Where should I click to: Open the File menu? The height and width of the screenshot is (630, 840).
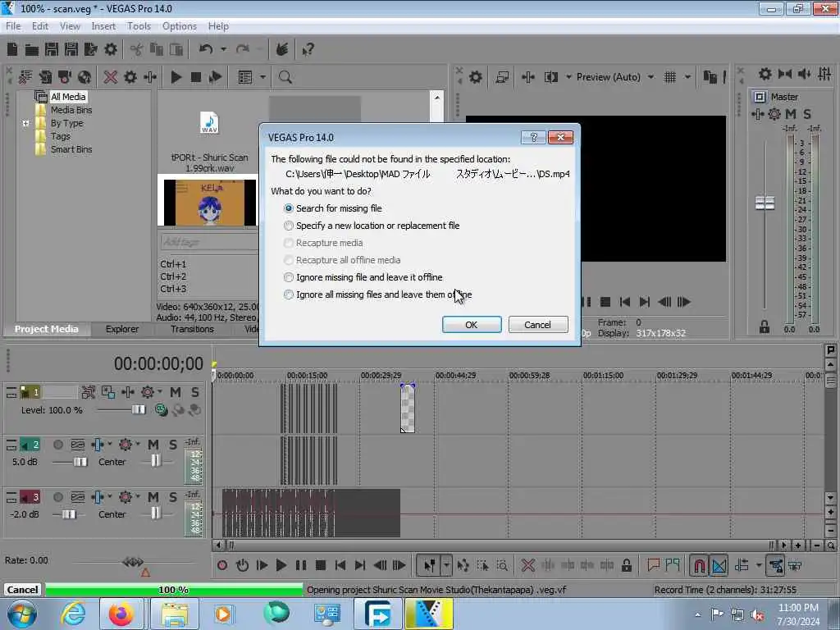13,26
